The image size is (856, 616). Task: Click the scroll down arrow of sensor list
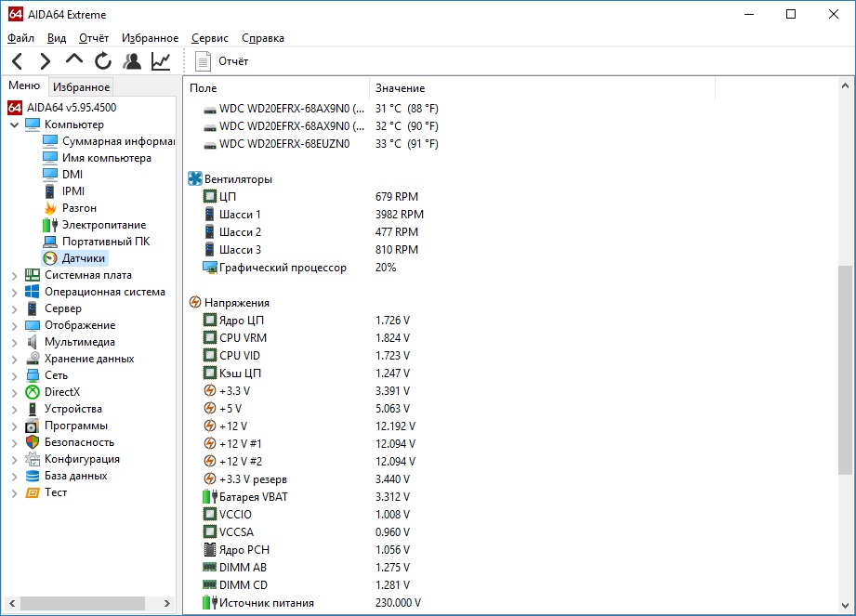[x=845, y=606]
